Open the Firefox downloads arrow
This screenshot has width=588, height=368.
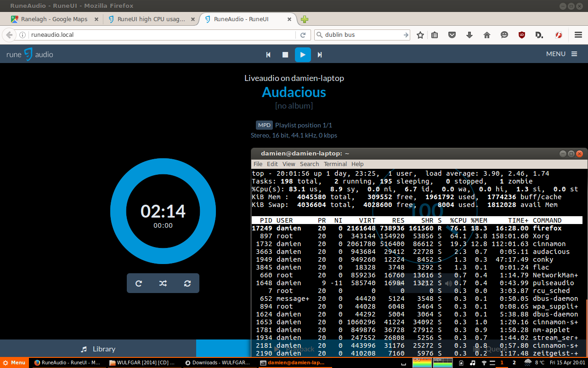pyautogui.click(x=469, y=35)
